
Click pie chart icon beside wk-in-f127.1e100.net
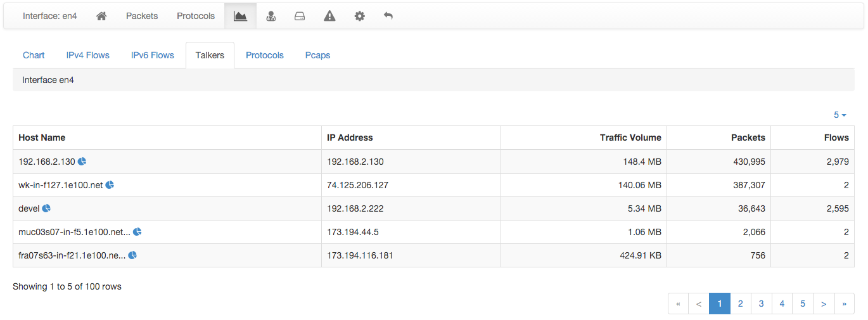tap(110, 185)
